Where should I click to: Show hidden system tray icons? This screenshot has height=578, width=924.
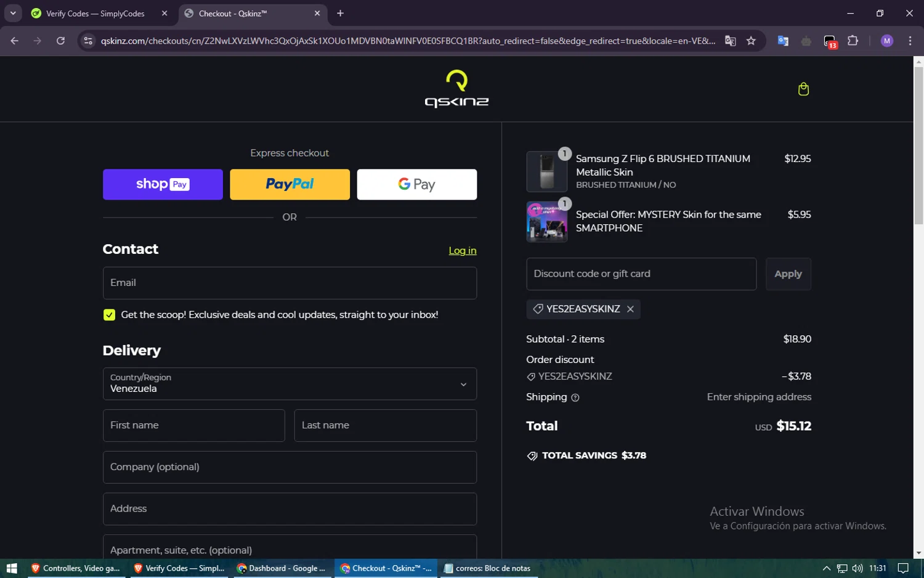[x=827, y=568]
